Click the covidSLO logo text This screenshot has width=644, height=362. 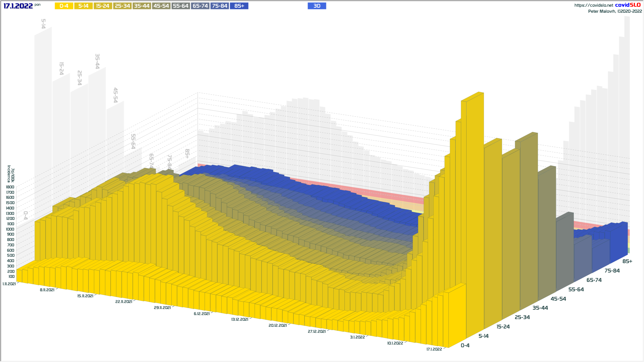tap(628, 5)
